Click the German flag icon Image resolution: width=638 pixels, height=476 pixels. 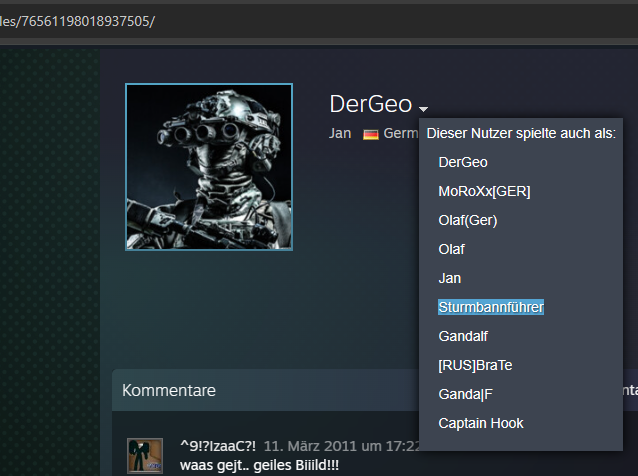tap(370, 134)
